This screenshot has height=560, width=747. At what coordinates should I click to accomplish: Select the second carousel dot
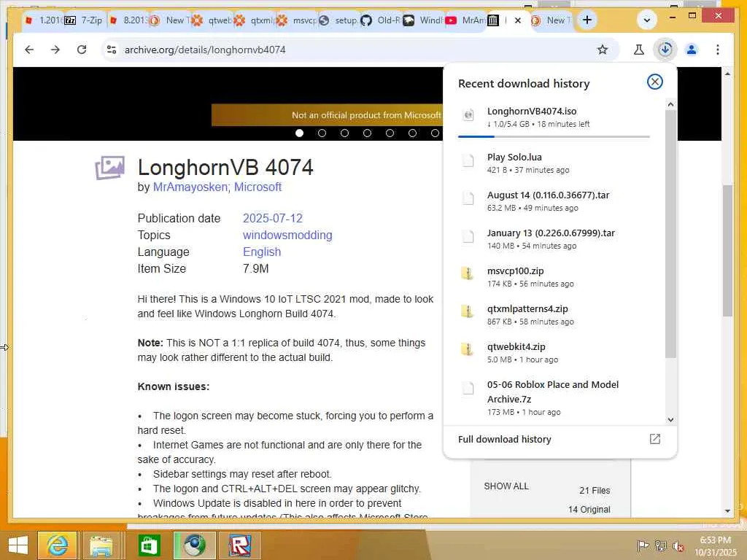322,133
